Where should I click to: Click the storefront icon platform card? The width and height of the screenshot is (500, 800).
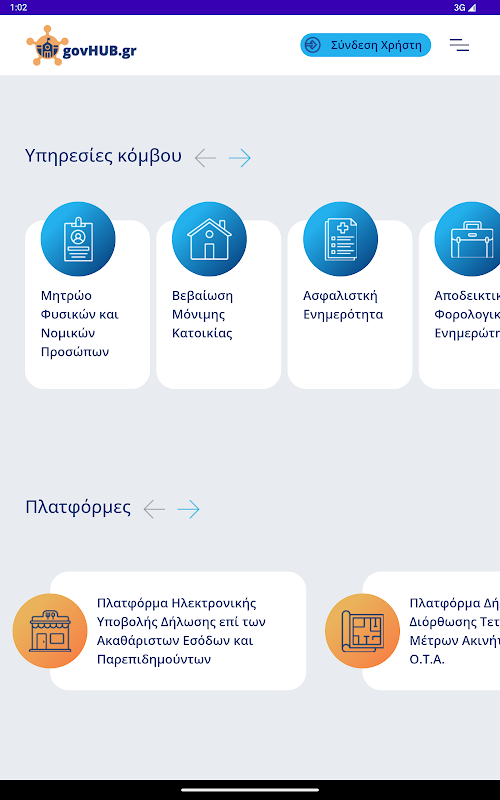pyautogui.click(x=50, y=631)
